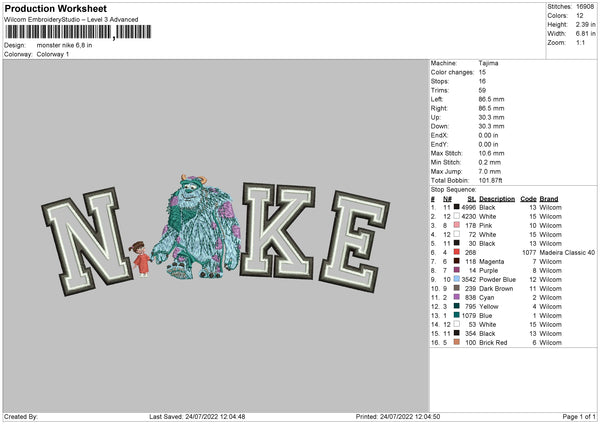Click the Left measurement 86.5 mm

491,99
